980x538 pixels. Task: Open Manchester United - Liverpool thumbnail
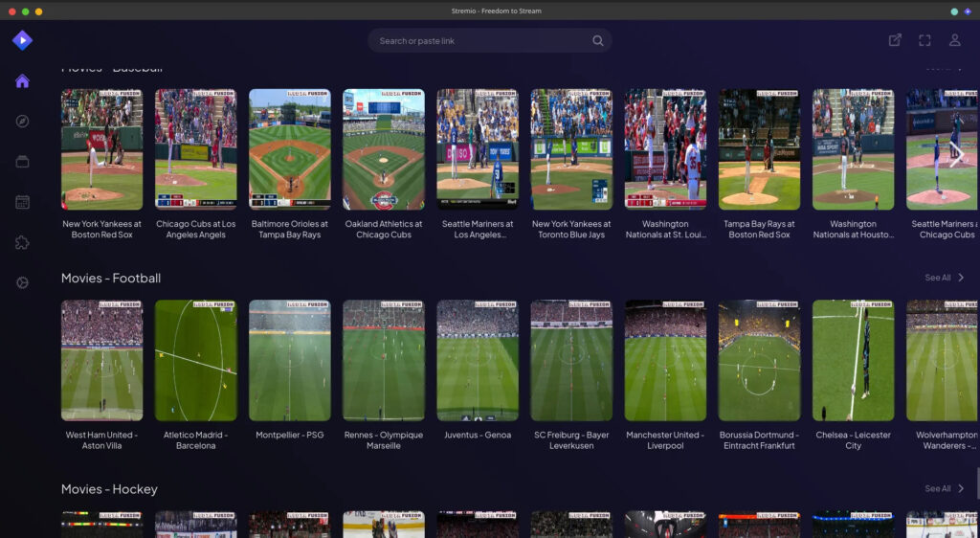pyautogui.click(x=666, y=361)
